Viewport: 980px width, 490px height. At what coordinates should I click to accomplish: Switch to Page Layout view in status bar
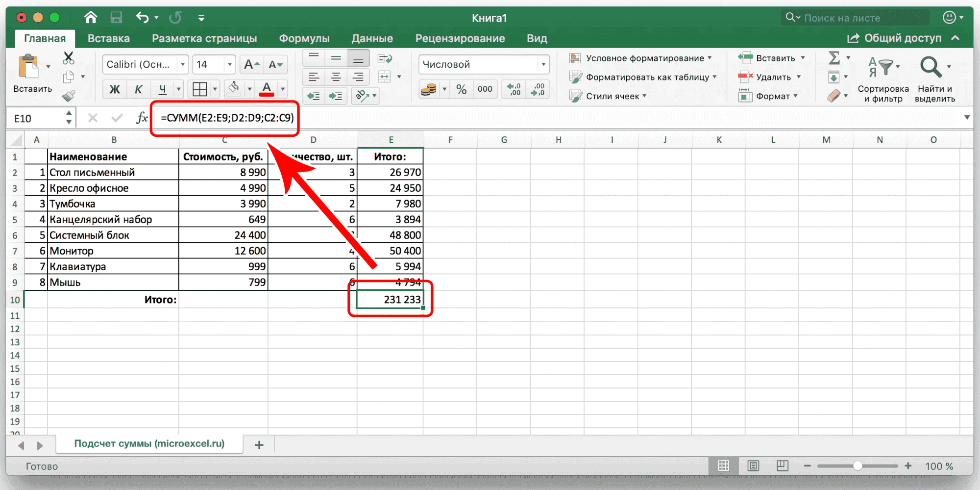tap(753, 466)
